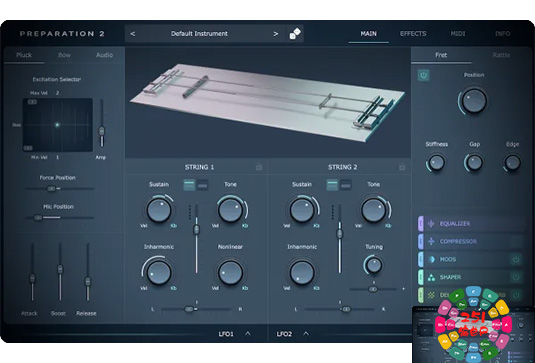Click the purple Equalizer drag handle
This screenshot has width=535, height=363.
point(421,223)
